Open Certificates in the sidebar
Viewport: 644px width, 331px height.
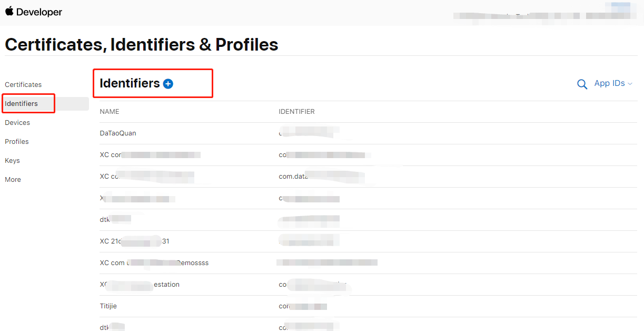23,84
